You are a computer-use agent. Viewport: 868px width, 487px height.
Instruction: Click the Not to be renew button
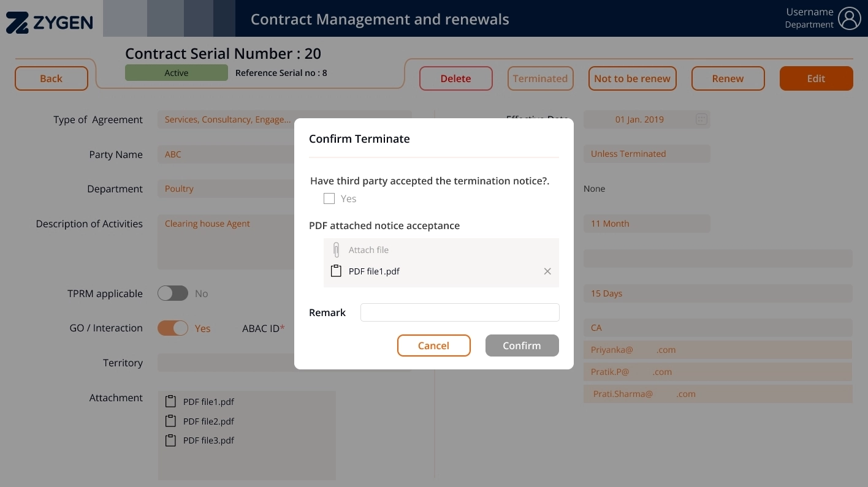[x=632, y=78]
